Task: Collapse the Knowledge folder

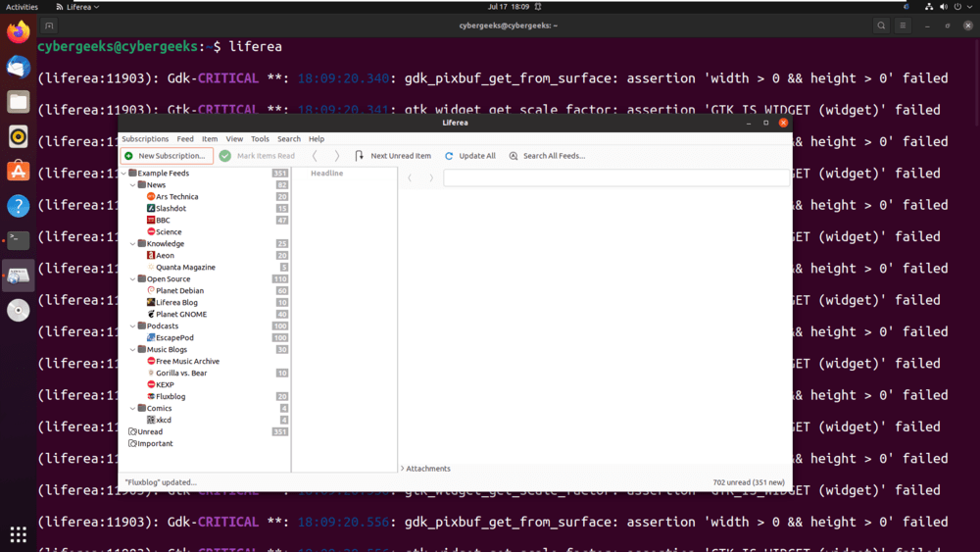Action: 132,244
